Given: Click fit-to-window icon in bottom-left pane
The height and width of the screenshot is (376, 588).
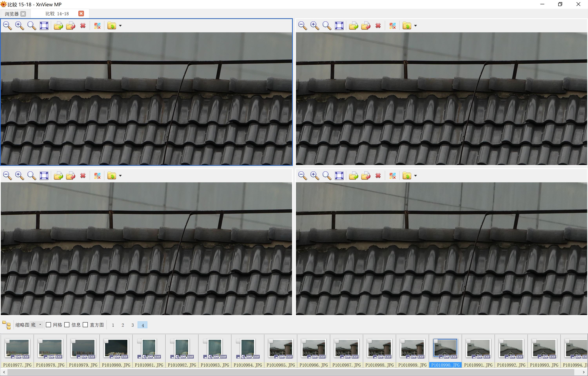Looking at the screenshot, I should [44, 175].
